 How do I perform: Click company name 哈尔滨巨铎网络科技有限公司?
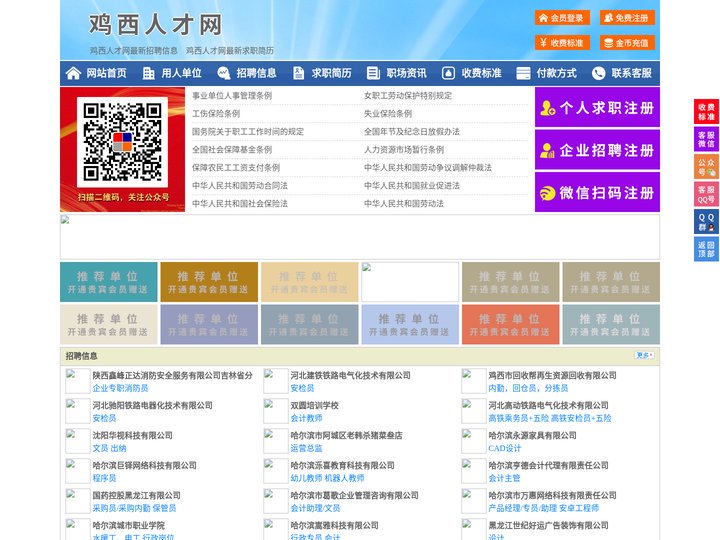(x=145, y=465)
